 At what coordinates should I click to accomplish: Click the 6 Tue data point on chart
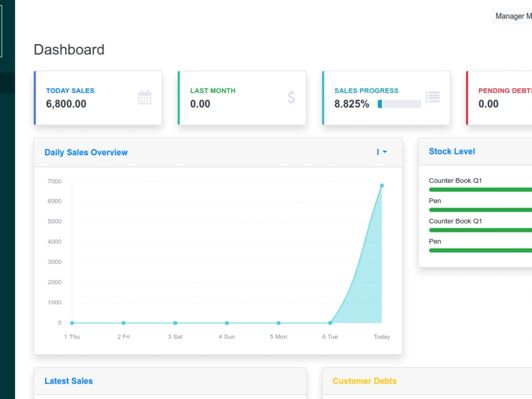click(330, 323)
